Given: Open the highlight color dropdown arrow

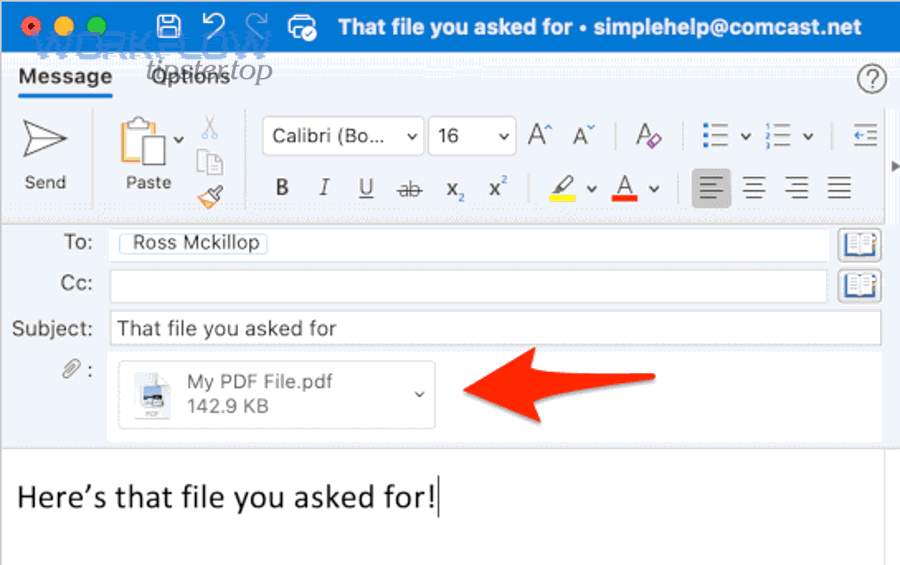Looking at the screenshot, I should click(592, 188).
